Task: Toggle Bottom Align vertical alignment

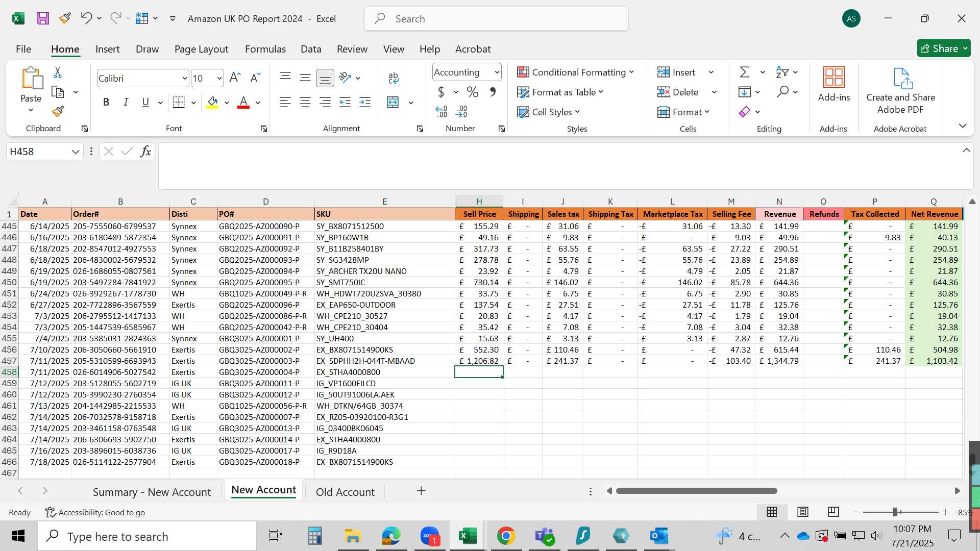Action: tap(325, 78)
